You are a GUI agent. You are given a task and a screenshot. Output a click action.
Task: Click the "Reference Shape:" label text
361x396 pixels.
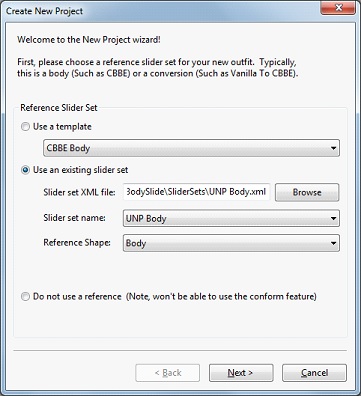click(x=77, y=243)
